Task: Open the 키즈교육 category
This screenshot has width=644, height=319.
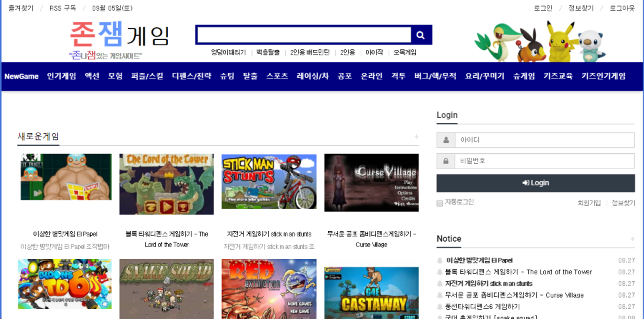Action: (558, 77)
